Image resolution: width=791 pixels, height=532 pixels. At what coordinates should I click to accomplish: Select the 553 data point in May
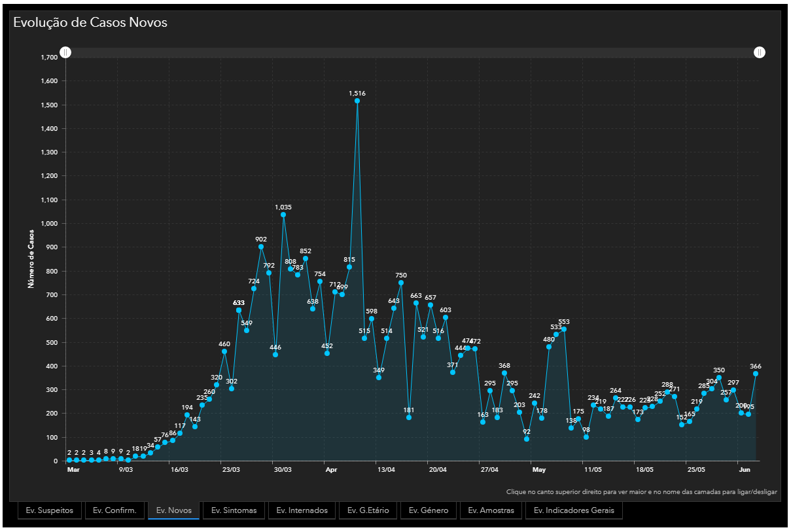tap(564, 329)
